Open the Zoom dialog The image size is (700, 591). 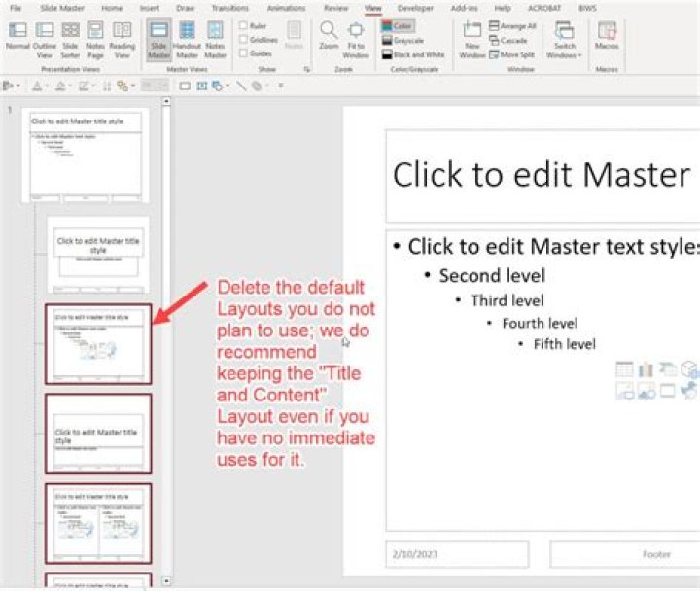pyautogui.click(x=329, y=36)
